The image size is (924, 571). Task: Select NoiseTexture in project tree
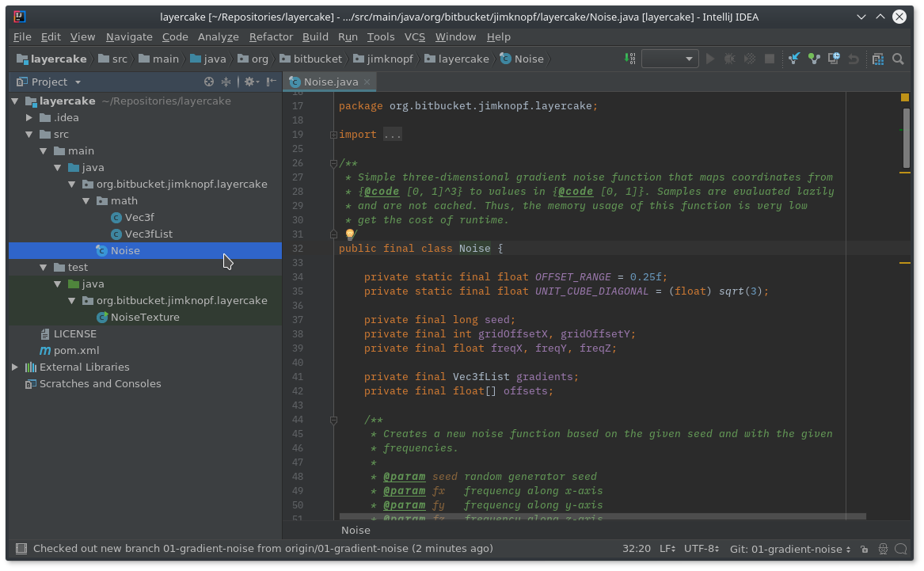[x=139, y=317]
